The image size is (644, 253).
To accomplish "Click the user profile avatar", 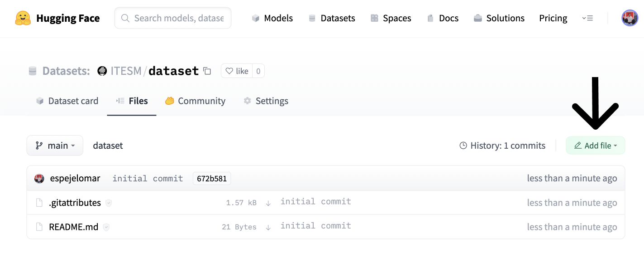I will click(630, 18).
